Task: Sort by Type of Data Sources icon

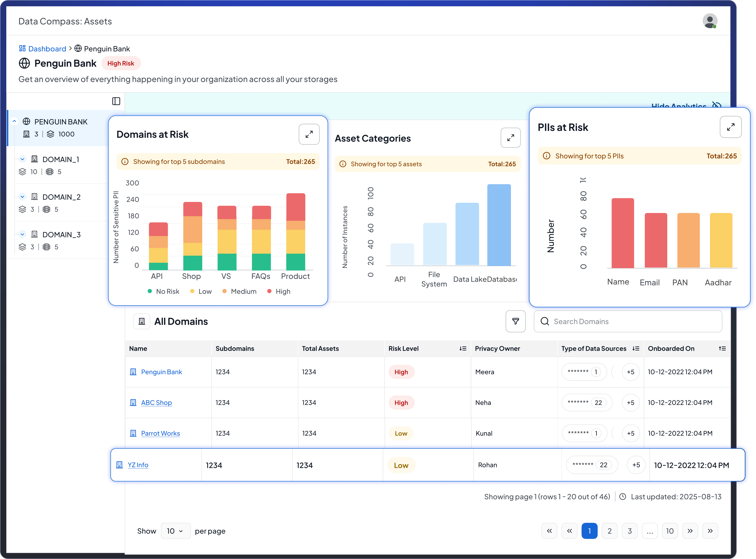Action: (x=636, y=349)
